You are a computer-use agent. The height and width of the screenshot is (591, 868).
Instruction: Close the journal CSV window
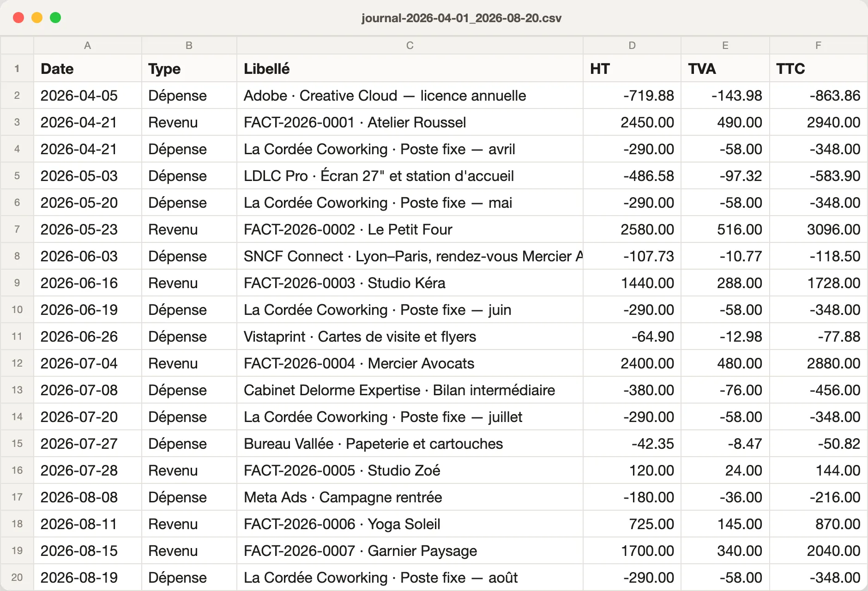tap(18, 18)
